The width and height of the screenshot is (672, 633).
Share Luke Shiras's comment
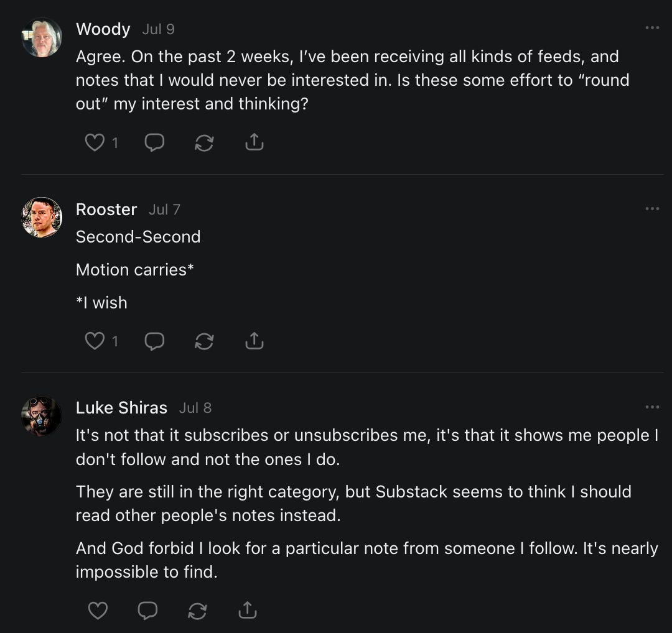[x=247, y=611]
